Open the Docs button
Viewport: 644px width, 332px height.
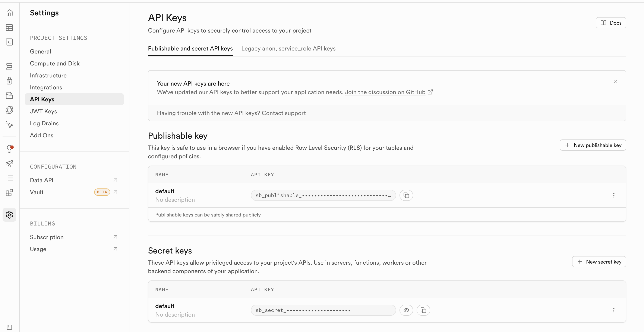610,23
